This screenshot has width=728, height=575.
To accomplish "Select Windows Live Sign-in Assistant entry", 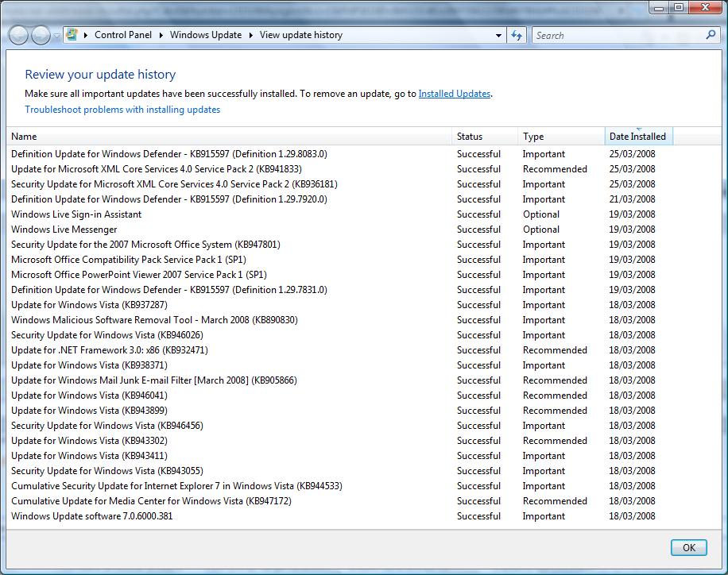I will tap(76, 214).
